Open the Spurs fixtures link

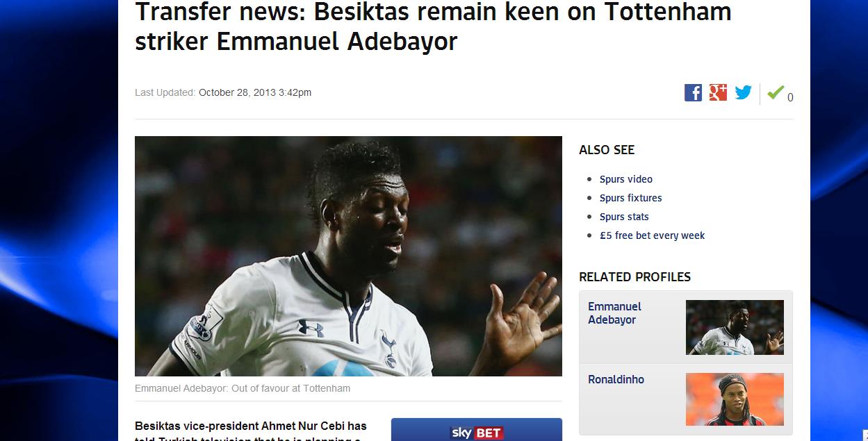(x=631, y=198)
